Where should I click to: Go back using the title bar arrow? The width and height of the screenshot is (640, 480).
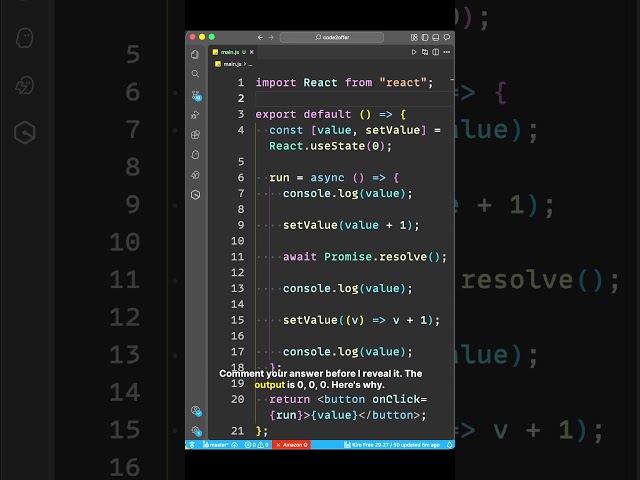tap(260, 37)
